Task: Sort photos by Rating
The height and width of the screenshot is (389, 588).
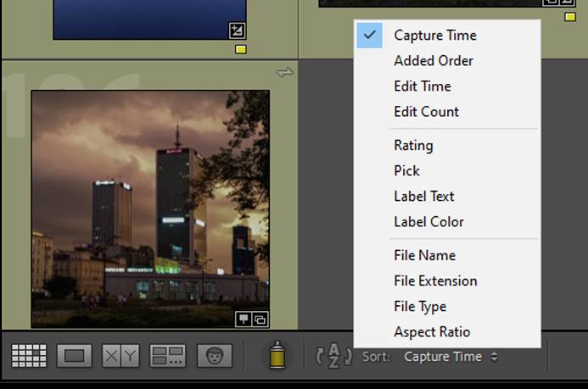Action: pos(447,145)
